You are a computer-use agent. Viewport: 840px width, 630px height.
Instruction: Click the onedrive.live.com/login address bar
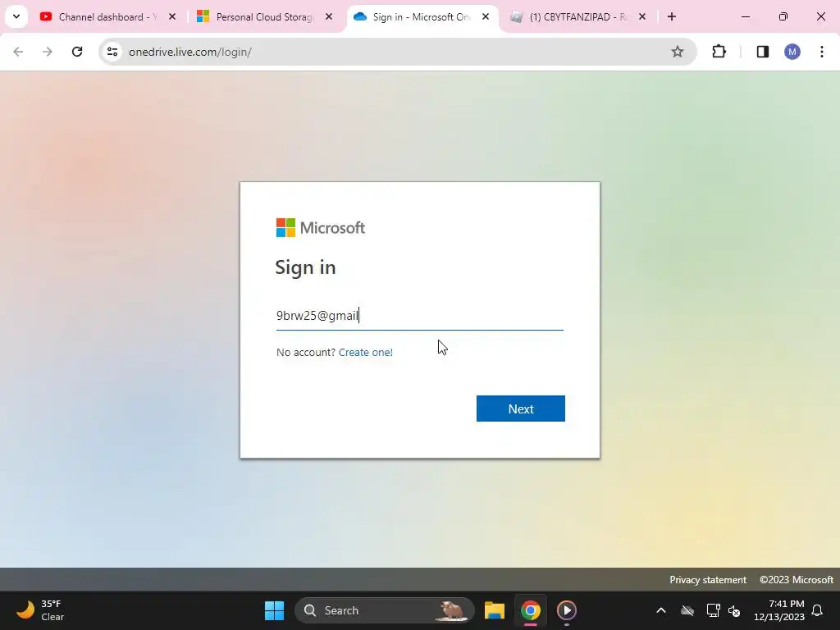point(396,52)
